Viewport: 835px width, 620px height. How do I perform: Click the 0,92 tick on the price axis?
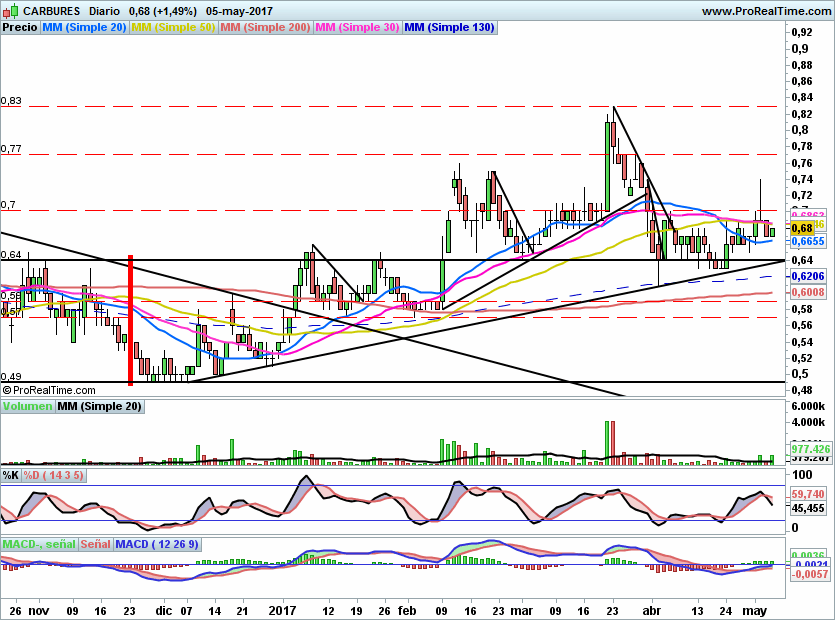click(802, 32)
